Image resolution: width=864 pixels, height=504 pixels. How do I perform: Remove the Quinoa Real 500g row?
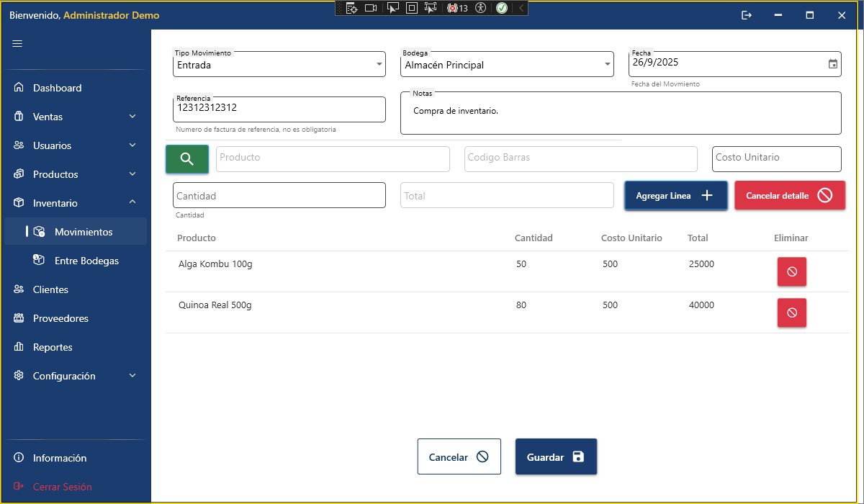click(791, 312)
